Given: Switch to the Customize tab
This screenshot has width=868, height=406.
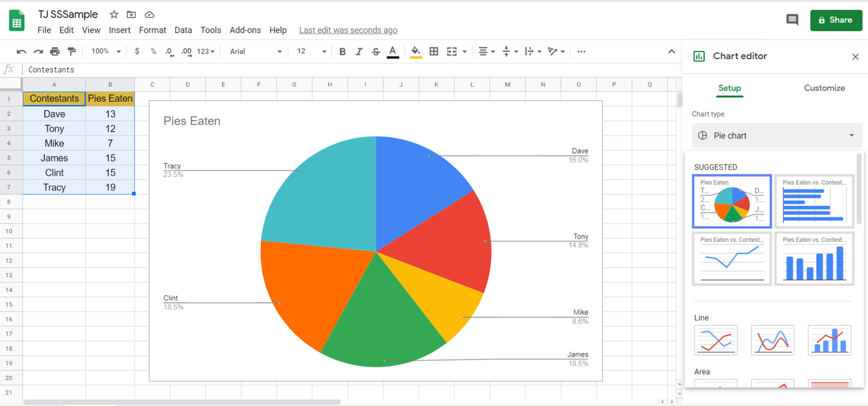Looking at the screenshot, I should pos(824,88).
